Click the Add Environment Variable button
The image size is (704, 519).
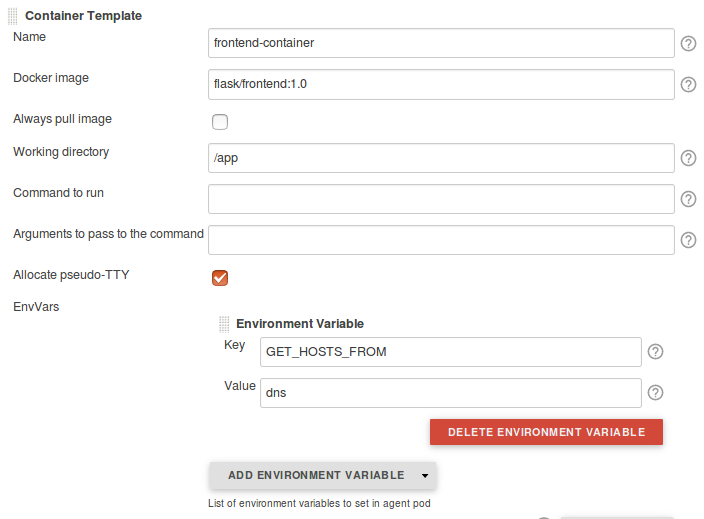point(316,475)
